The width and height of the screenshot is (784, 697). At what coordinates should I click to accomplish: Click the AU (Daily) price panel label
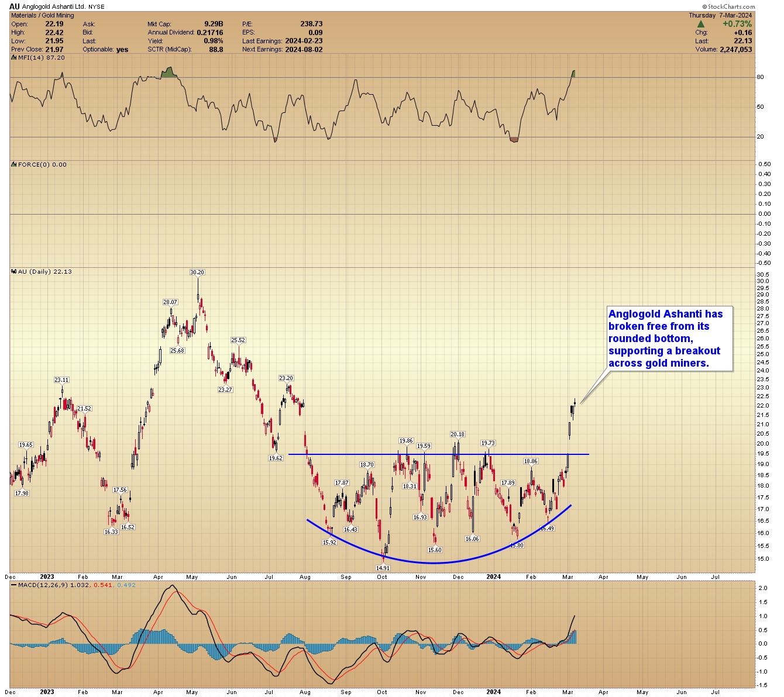(44, 271)
